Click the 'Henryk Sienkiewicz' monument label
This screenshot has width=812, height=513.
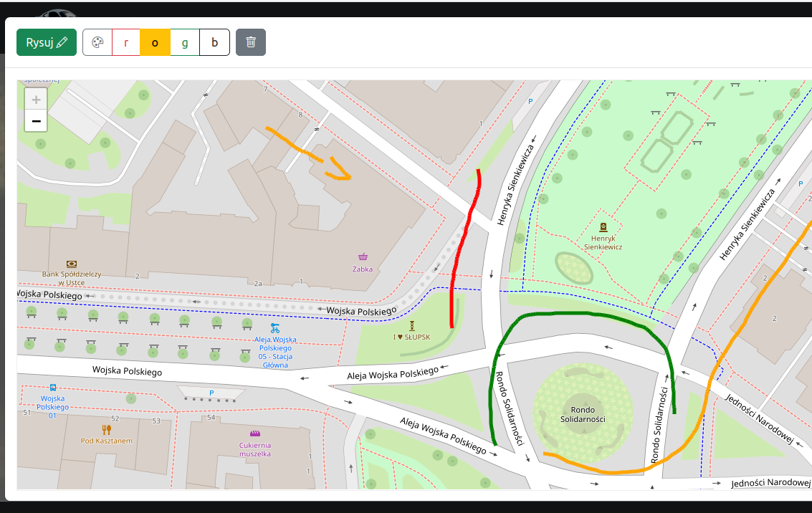(x=603, y=243)
